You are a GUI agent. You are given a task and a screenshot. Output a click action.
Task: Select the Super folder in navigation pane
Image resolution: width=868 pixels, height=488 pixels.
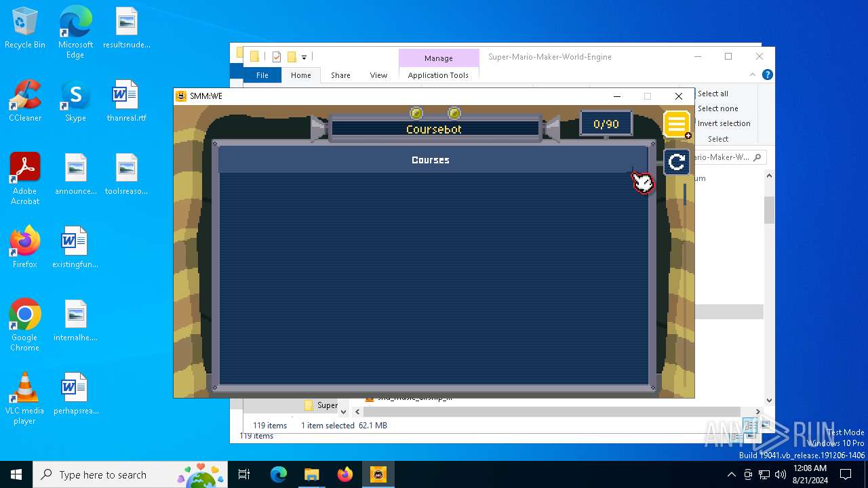click(321, 405)
